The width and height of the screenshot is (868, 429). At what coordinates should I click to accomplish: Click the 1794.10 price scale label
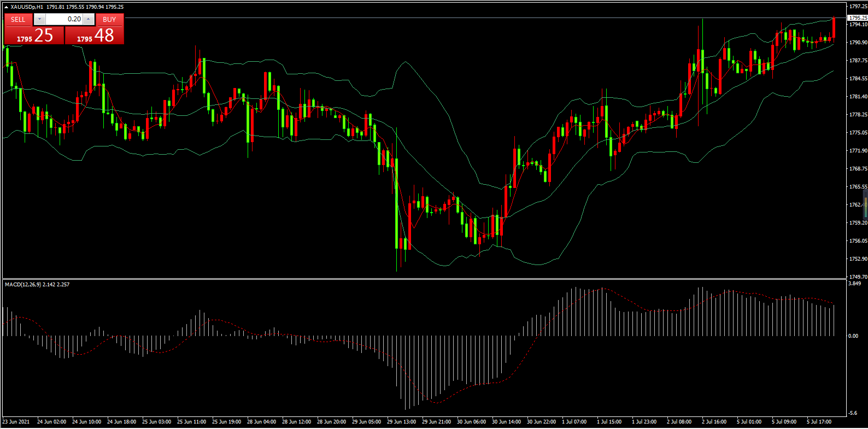(x=858, y=25)
